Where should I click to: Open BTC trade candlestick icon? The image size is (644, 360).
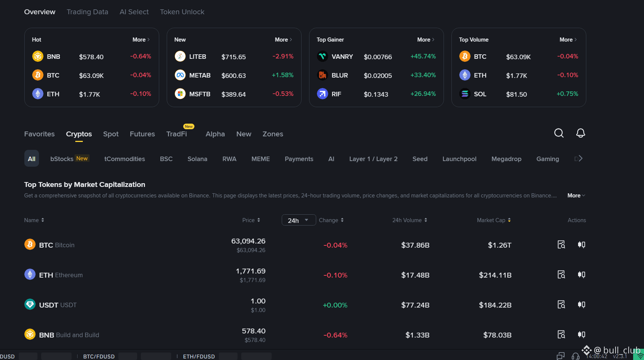pyautogui.click(x=581, y=245)
